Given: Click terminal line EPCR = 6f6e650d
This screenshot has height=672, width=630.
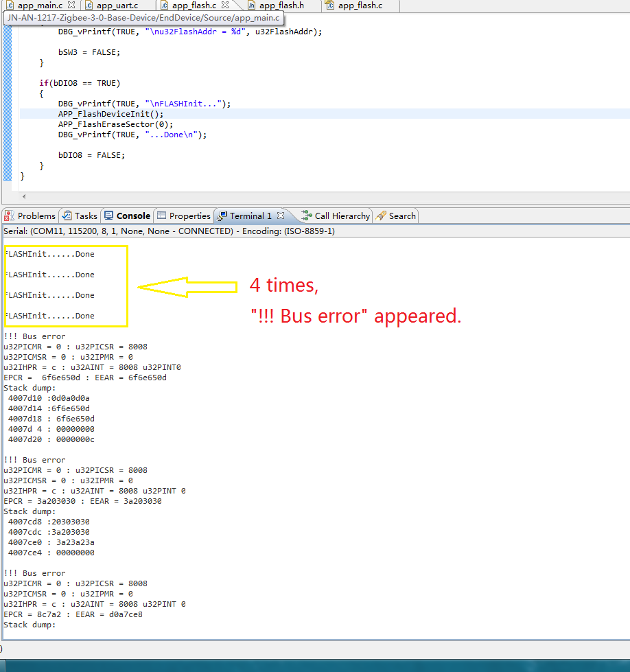Looking at the screenshot, I should 85,378.
